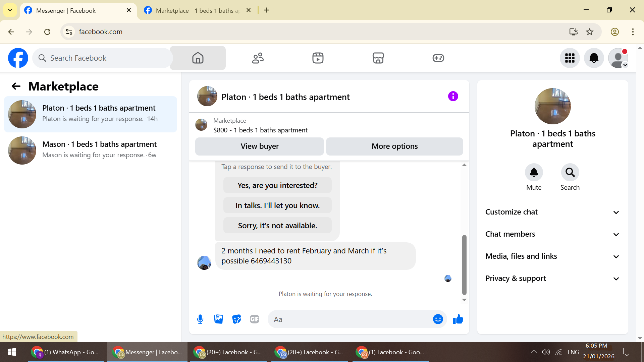Send reply "Sorry, it's not available."
This screenshot has width=644, height=362.
[x=277, y=226]
